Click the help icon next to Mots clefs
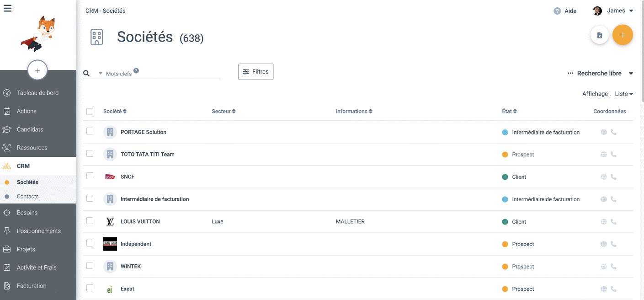 (x=136, y=71)
